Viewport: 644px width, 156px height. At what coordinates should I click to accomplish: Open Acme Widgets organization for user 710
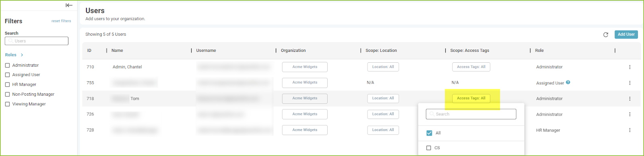pos(305,67)
